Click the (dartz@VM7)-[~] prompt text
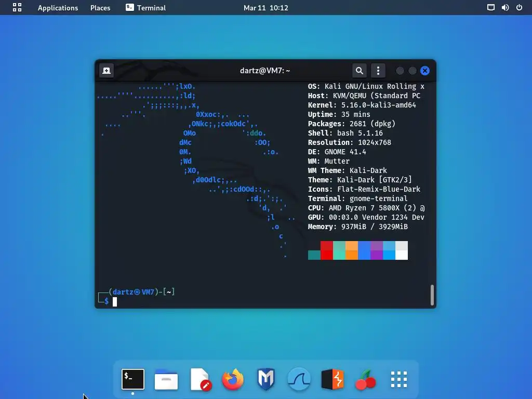 [141, 292]
